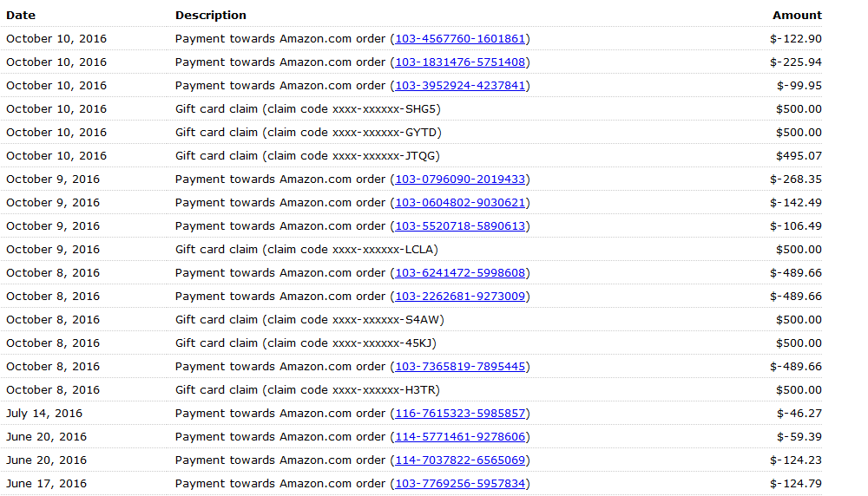Open order link 103-1831476-5751408
This screenshot has width=868, height=496.
(460, 62)
